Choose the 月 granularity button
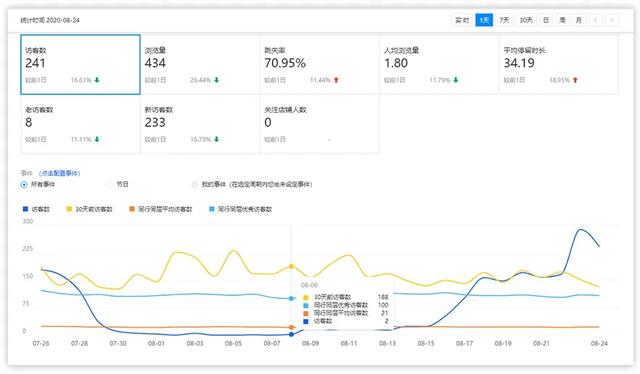640x374 pixels. click(578, 20)
